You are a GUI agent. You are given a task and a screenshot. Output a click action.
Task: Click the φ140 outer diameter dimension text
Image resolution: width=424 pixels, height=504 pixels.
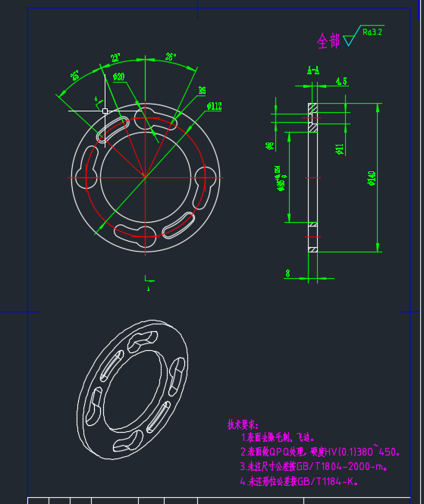pos(371,178)
